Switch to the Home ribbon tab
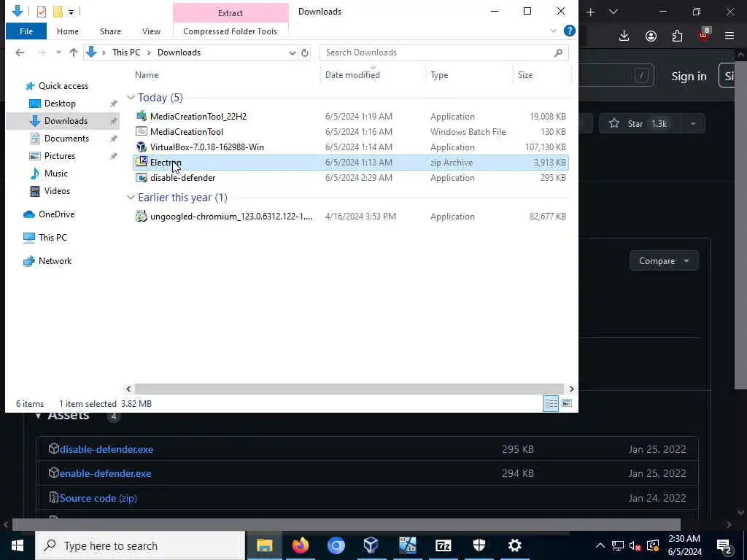The image size is (747, 560). tap(68, 31)
